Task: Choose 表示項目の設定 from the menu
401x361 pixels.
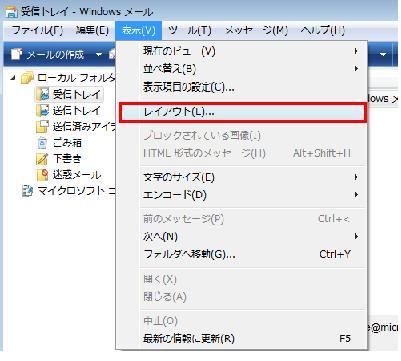Action: pyautogui.click(x=242, y=87)
